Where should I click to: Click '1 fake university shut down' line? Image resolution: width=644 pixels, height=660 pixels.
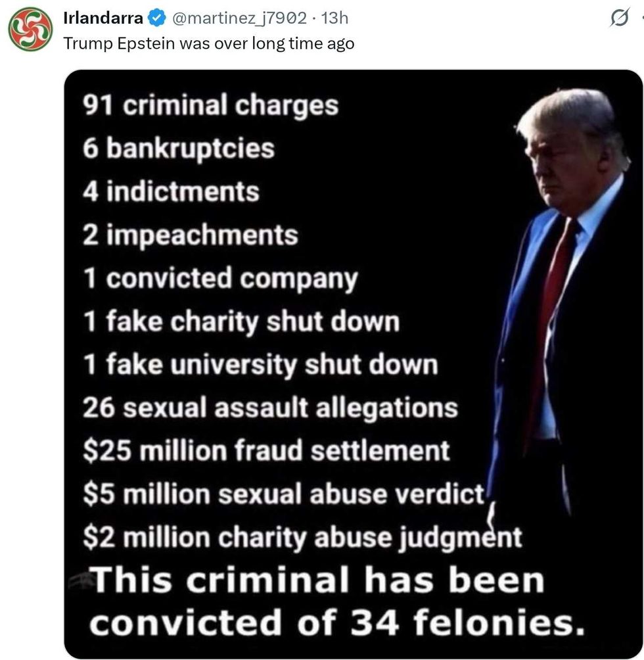(x=260, y=365)
